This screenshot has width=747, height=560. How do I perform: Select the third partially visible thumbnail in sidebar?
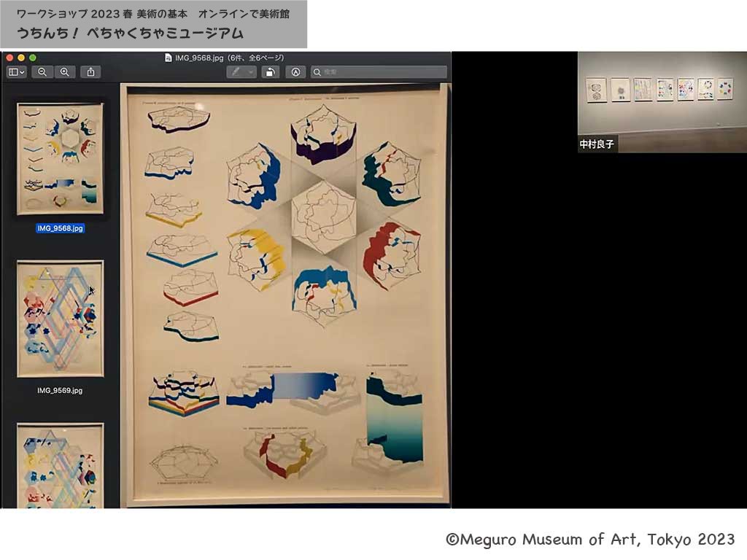pyautogui.click(x=60, y=466)
